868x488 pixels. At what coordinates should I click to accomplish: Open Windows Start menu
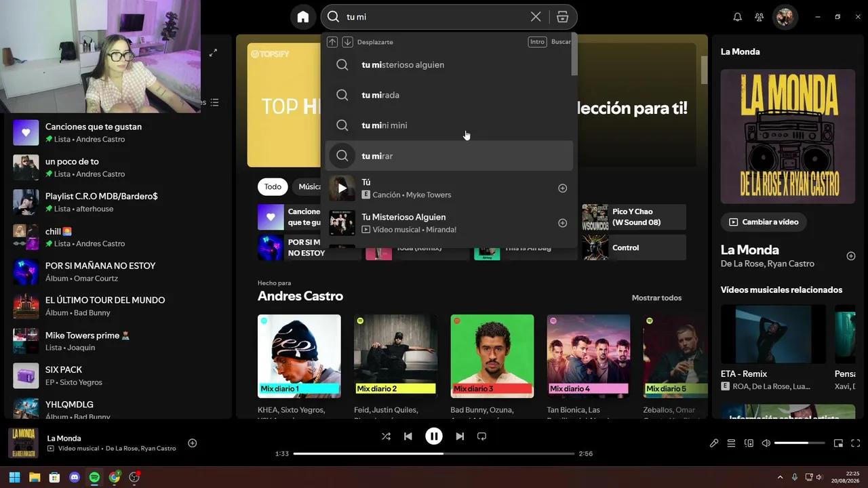coord(14,477)
